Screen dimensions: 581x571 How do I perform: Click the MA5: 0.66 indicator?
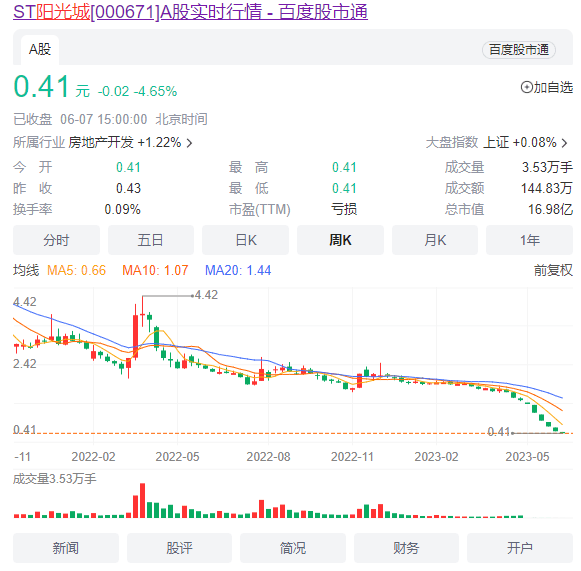coord(77,270)
